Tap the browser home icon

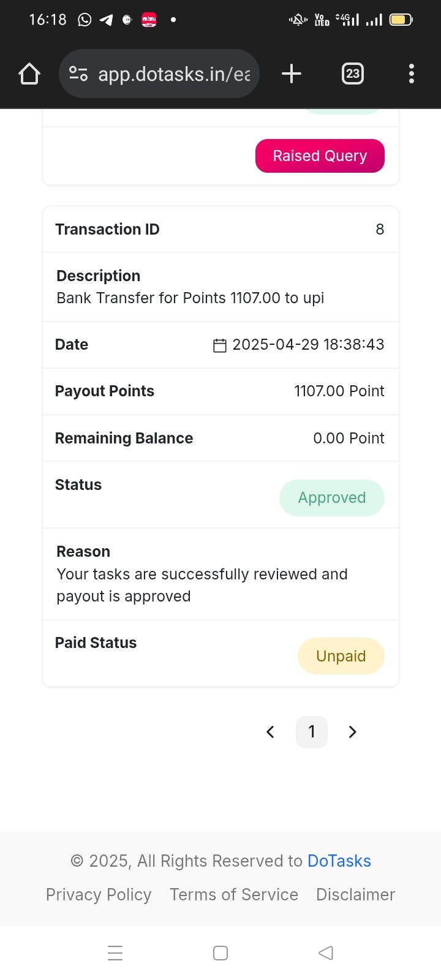(29, 74)
